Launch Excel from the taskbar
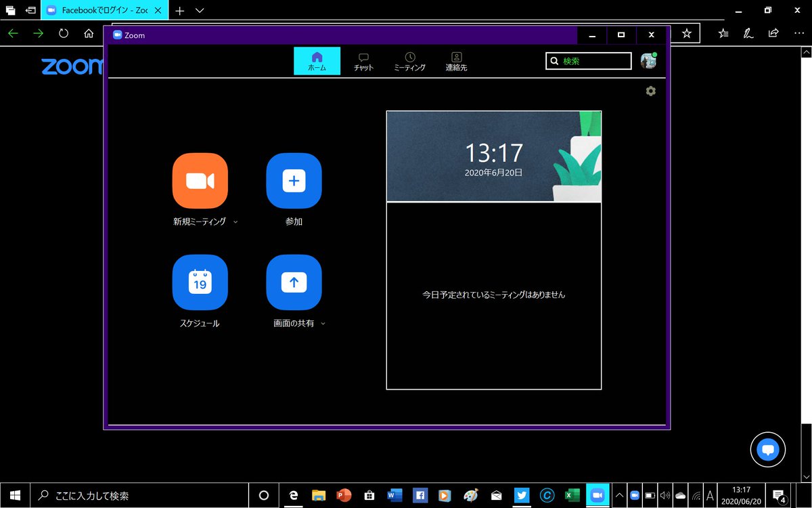This screenshot has width=812, height=508. coord(572,495)
